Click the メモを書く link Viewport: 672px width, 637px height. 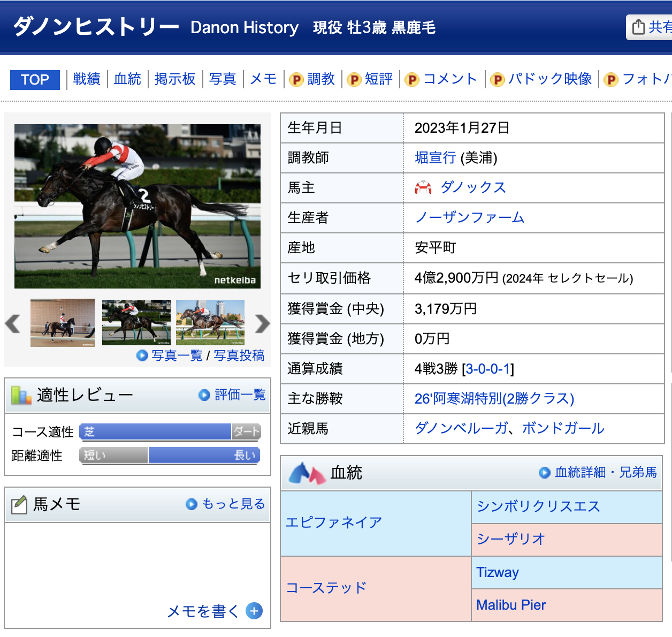click(203, 611)
